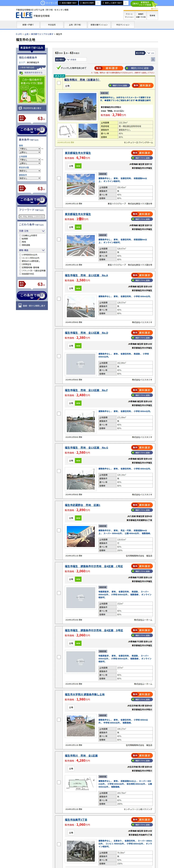Click the E-LIFE site logo
174x868 pixels.
click(x=24, y=15)
